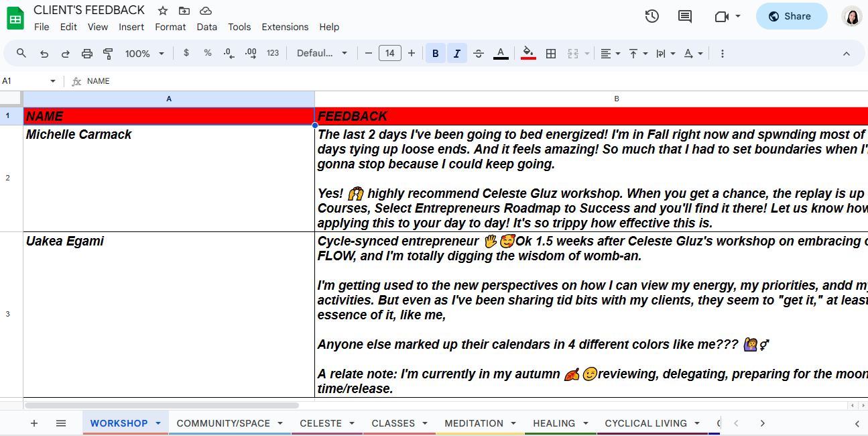Collapse the menus with the chevron
The width and height of the screenshot is (868, 436).
[x=846, y=54]
